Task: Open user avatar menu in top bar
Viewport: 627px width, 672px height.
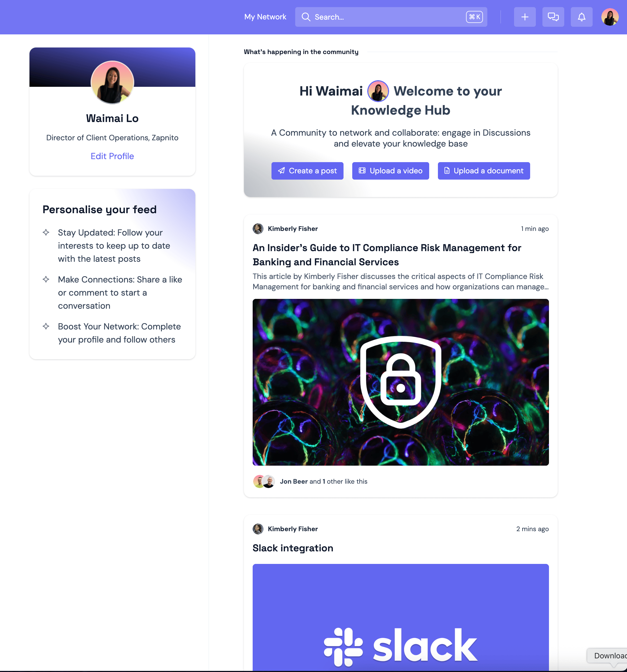Action: (x=610, y=17)
